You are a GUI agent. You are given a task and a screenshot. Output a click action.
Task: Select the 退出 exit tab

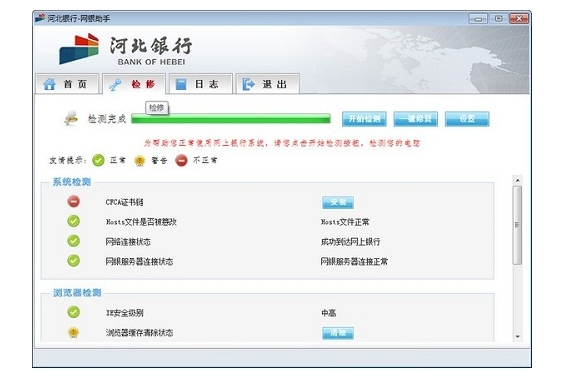[x=268, y=84]
